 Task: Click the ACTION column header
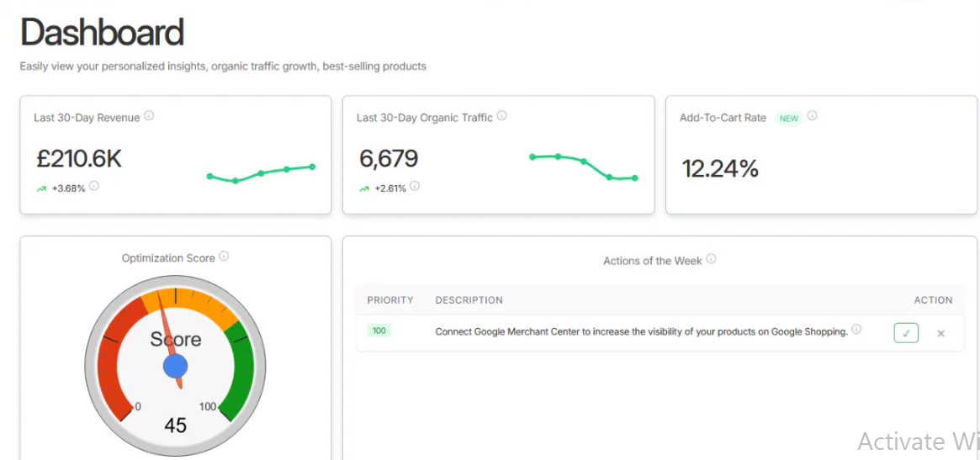[933, 300]
